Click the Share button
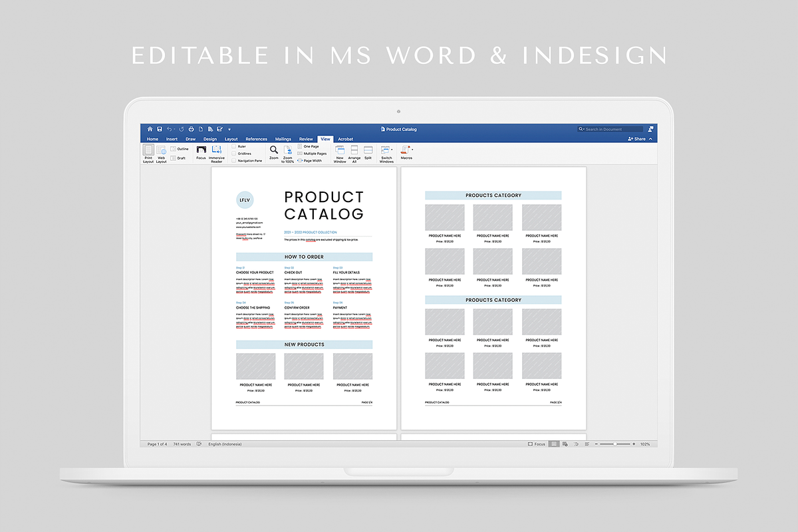Screen dimensions: 798x532 pyautogui.click(x=636, y=139)
